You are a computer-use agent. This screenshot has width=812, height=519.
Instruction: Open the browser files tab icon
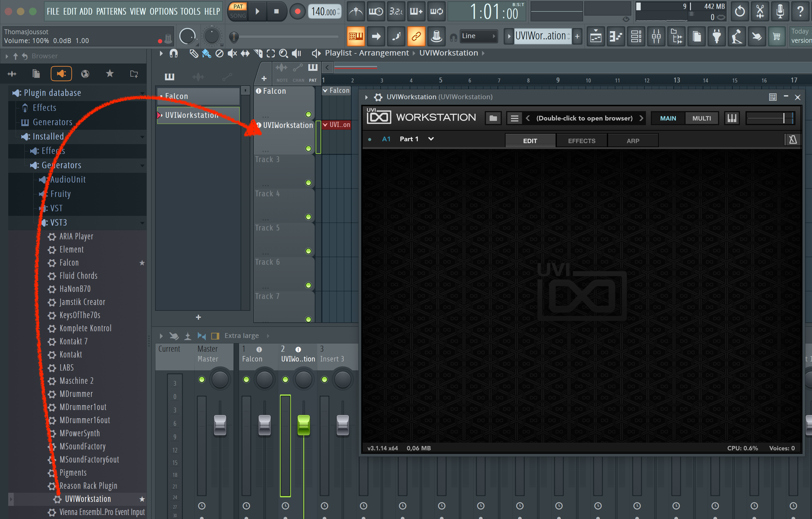click(x=36, y=74)
